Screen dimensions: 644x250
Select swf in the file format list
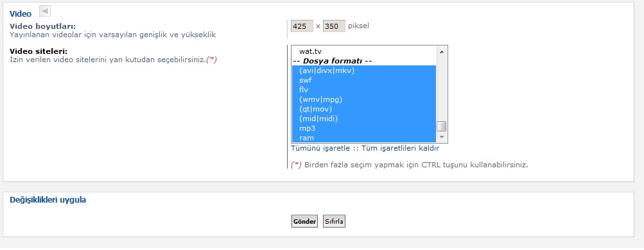tap(364, 80)
